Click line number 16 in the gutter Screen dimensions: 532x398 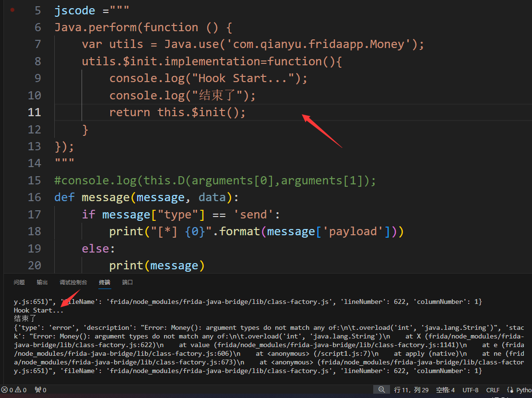(35, 197)
